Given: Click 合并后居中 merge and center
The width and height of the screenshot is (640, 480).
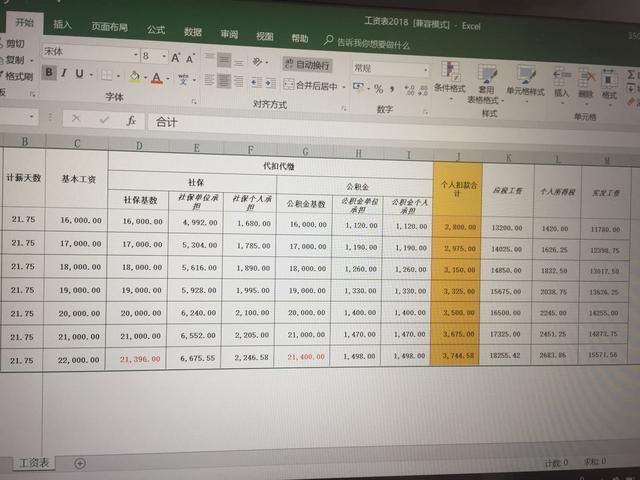Looking at the screenshot, I should point(311,85).
